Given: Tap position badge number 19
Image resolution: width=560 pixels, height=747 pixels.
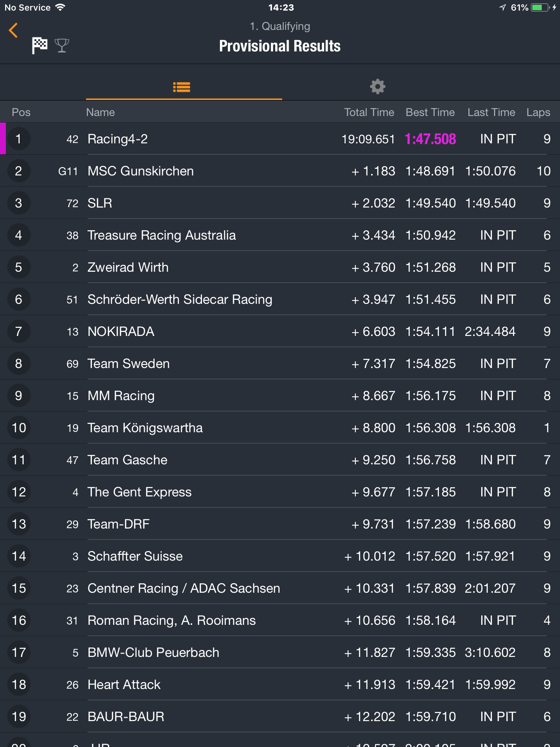Looking at the screenshot, I should click(x=19, y=716).
